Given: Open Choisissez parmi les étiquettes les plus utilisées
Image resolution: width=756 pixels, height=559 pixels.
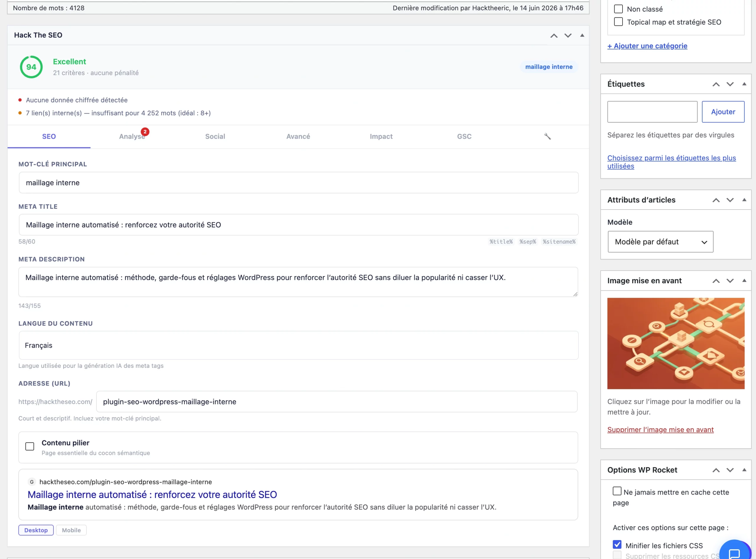Looking at the screenshot, I should pyautogui.click(x=672, y=162).
